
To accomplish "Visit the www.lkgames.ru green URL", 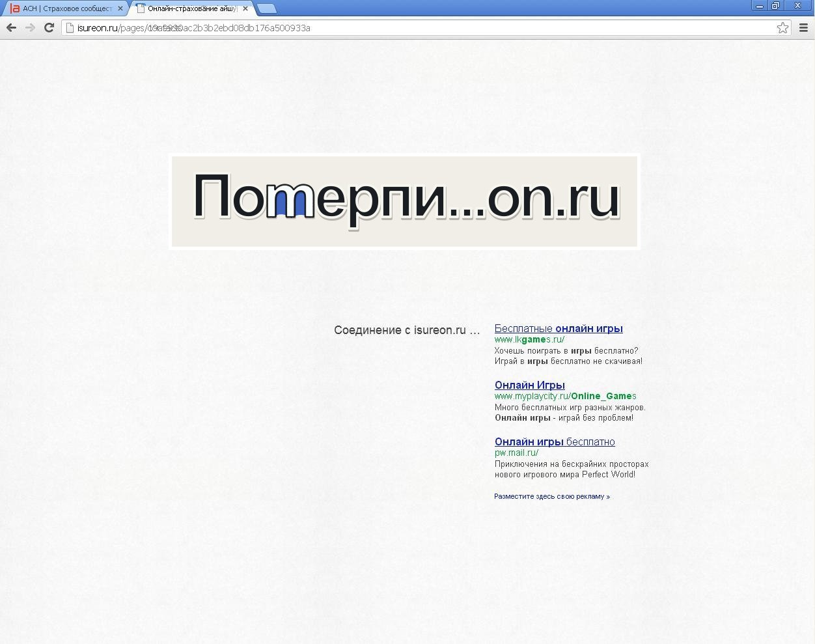I will [x=529, y=339].
